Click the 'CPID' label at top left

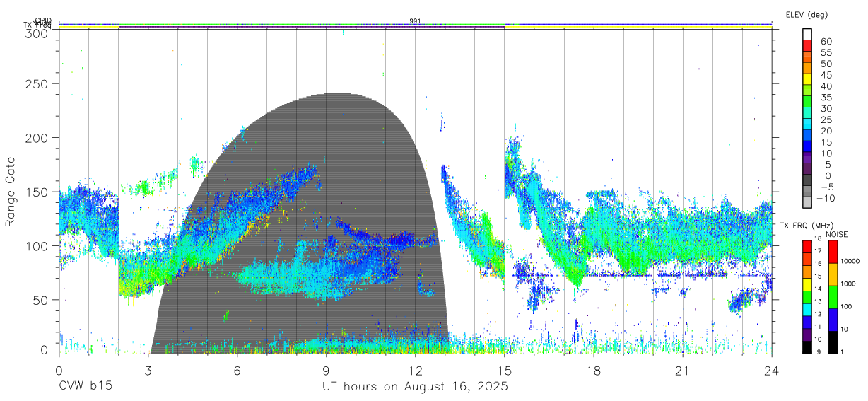[43, 21]
